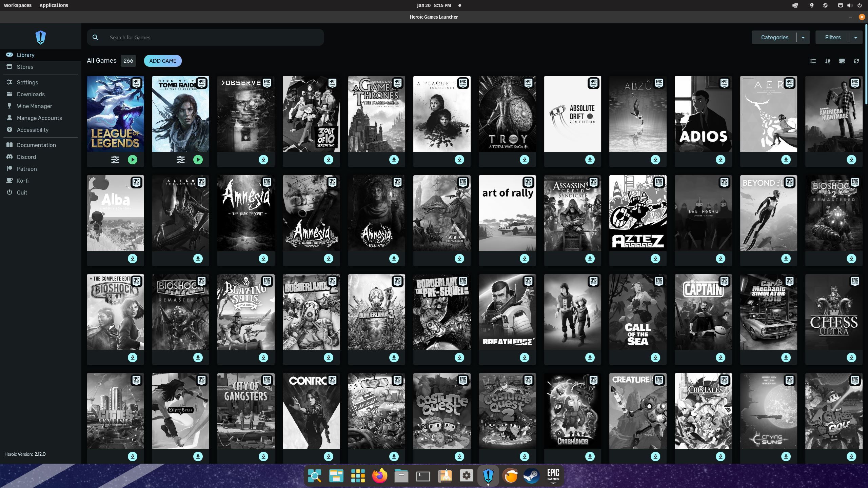Download Chess Ultra with its download icon
868x488 pixels.
[x=851, y=358]
